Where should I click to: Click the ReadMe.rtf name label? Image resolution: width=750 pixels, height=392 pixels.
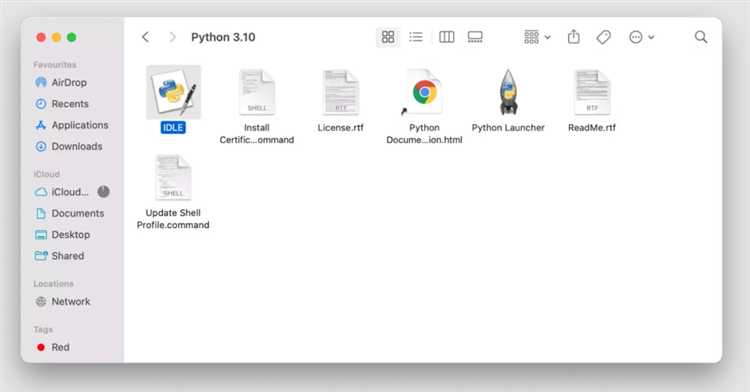(x=592, y=128)
